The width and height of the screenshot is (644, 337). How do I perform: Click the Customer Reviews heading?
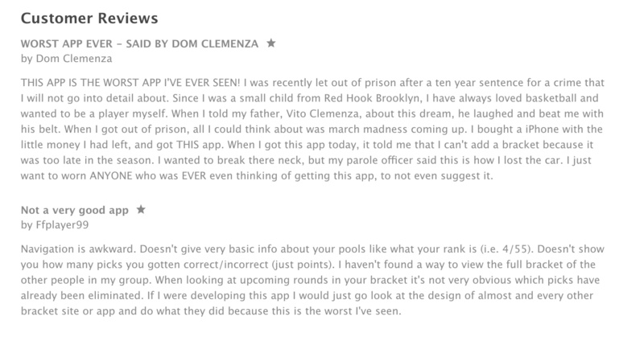(90, 17)
